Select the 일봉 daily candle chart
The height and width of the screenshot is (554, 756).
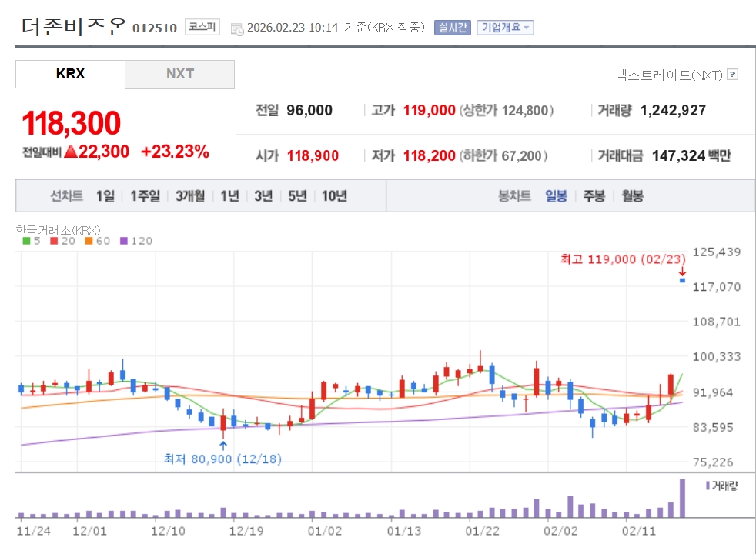point(556,196)
